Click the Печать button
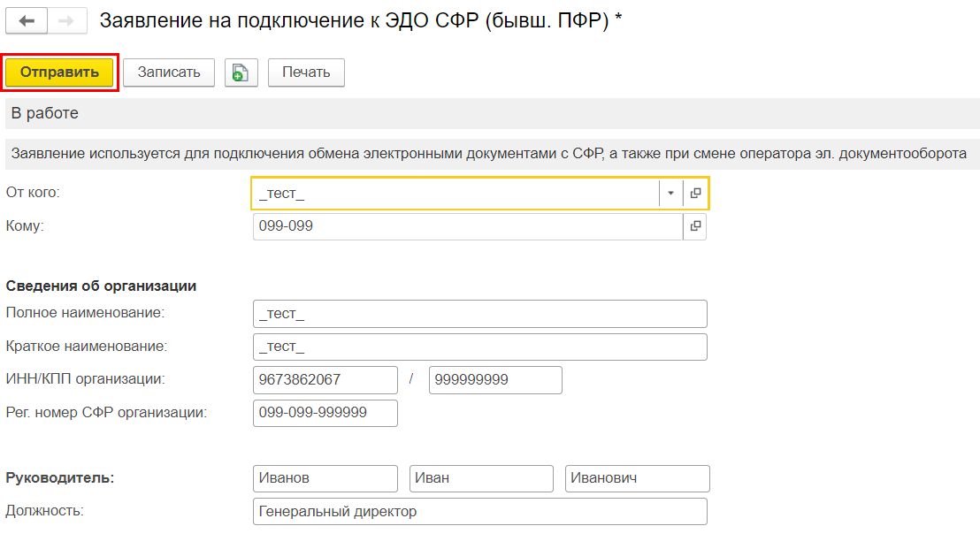 pos(306,72)
